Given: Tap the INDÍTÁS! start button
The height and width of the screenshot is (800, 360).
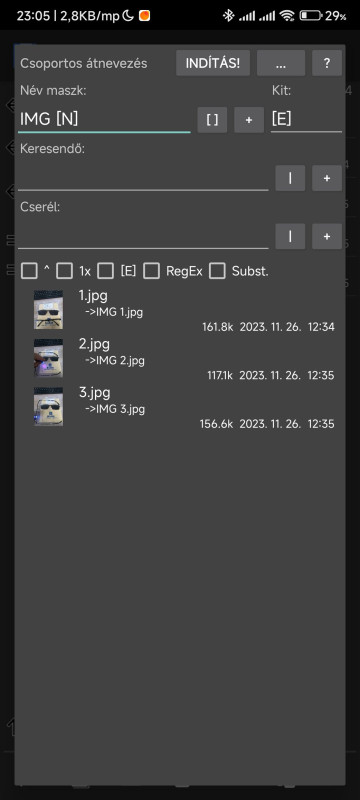Looking at the screenshot, I should pyautogui.click(x=213, y=63).
